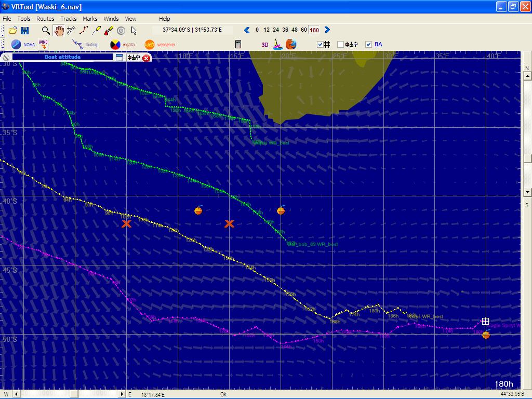Activate the hand pan tool
Viewport: 532px width, 399px height.
pyautogui.click(x=59, y=31)
